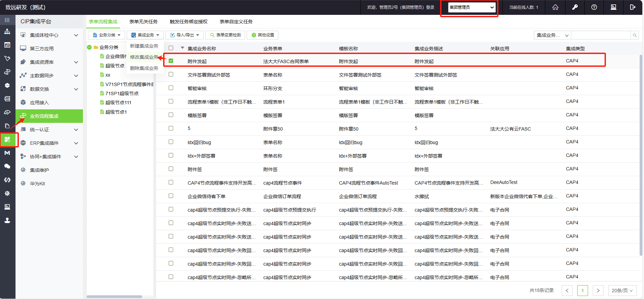Toggle the sidebar collapse bars icon
The width and height of the screenshot is (644, 299).
coord(7,20)
